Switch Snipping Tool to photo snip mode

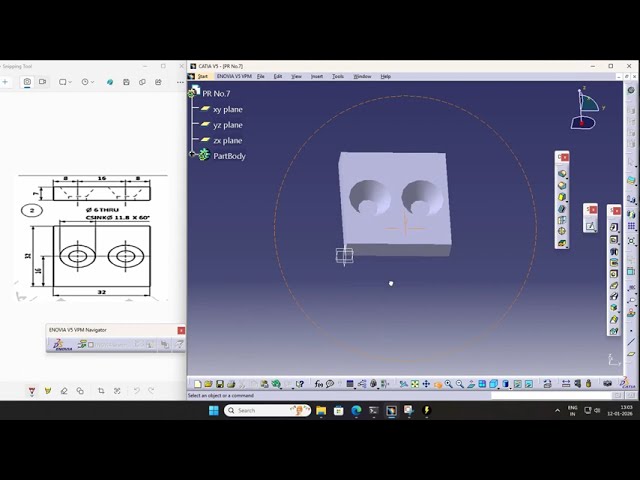(27, 82)
